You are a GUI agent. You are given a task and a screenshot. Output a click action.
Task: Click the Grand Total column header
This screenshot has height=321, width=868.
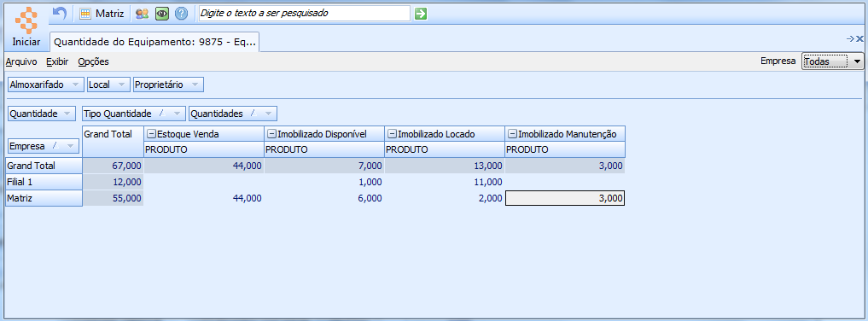click(x=113, y=142)
